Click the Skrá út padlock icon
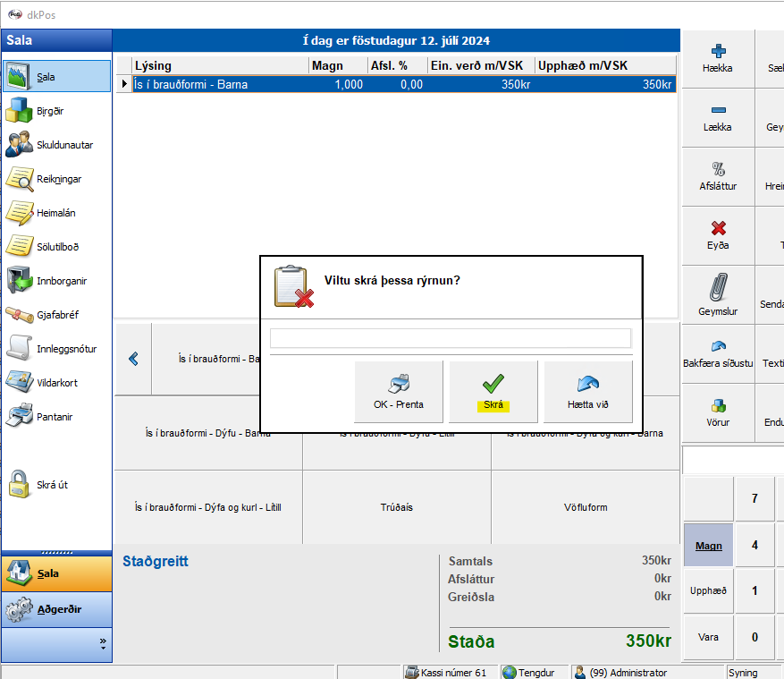The image size is (784, 679). pos(19,485)
